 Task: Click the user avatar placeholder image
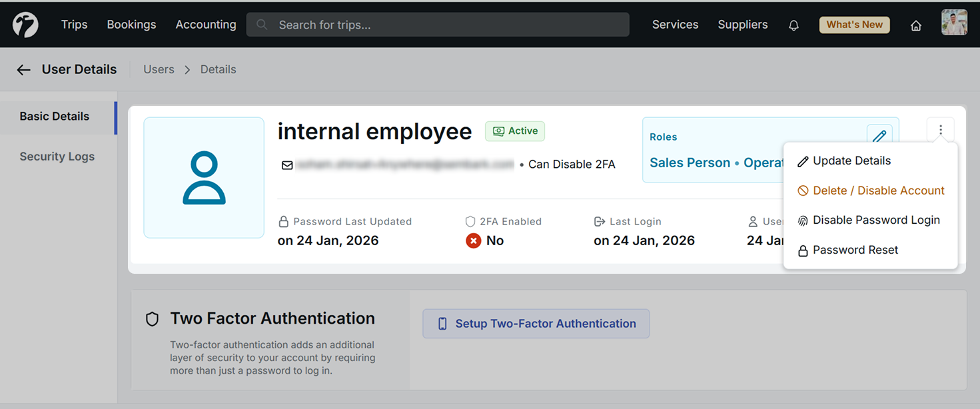(x=204, y=178)
